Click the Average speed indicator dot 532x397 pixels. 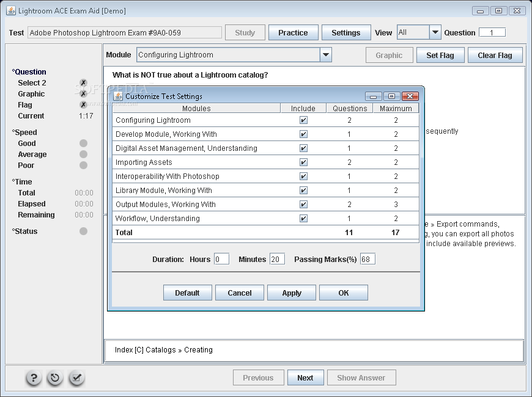click(x=83, y=155)
